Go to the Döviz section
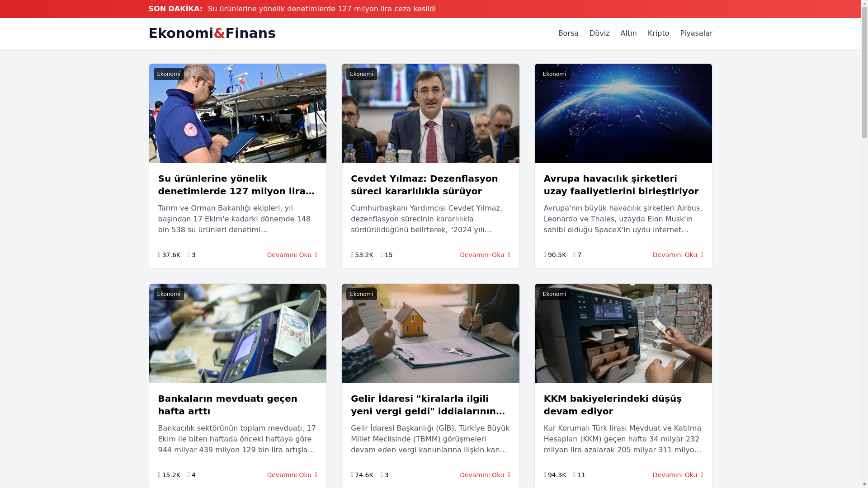 pyautogui.click(x=599, y=33)
